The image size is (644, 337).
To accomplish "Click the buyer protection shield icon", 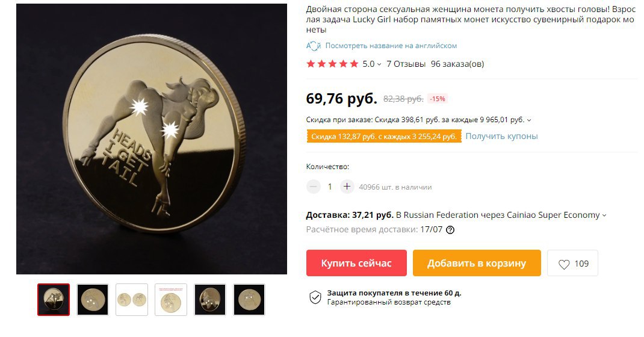I will click(315, 298).
